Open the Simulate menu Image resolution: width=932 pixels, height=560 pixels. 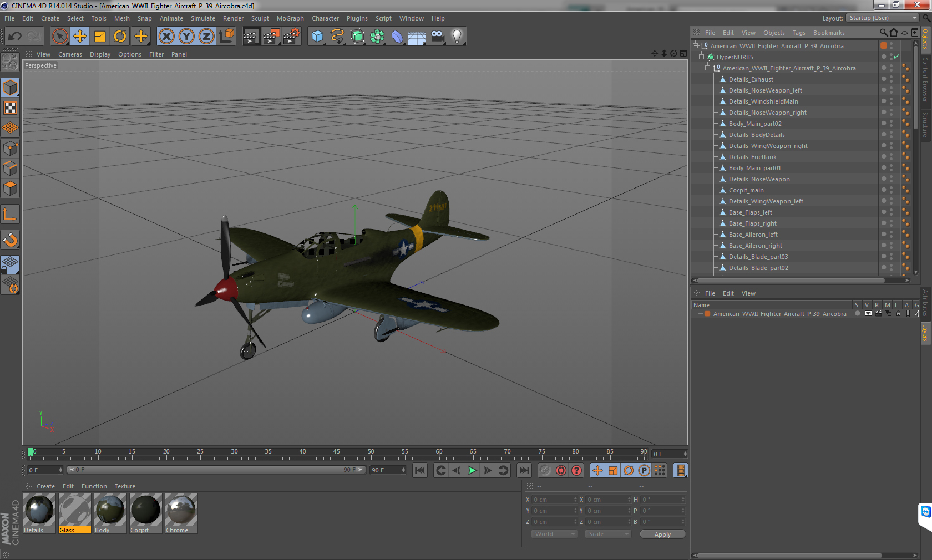coord(203,18)
